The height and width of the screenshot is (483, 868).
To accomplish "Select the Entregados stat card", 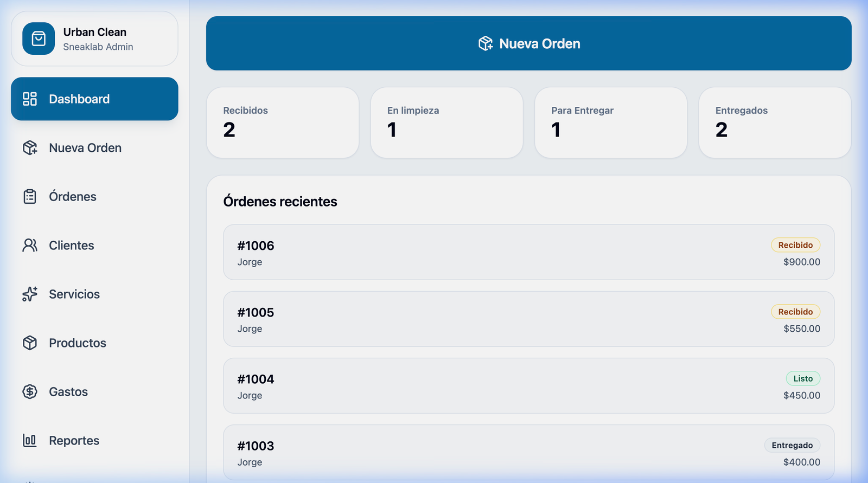I will tap(775, 123).
